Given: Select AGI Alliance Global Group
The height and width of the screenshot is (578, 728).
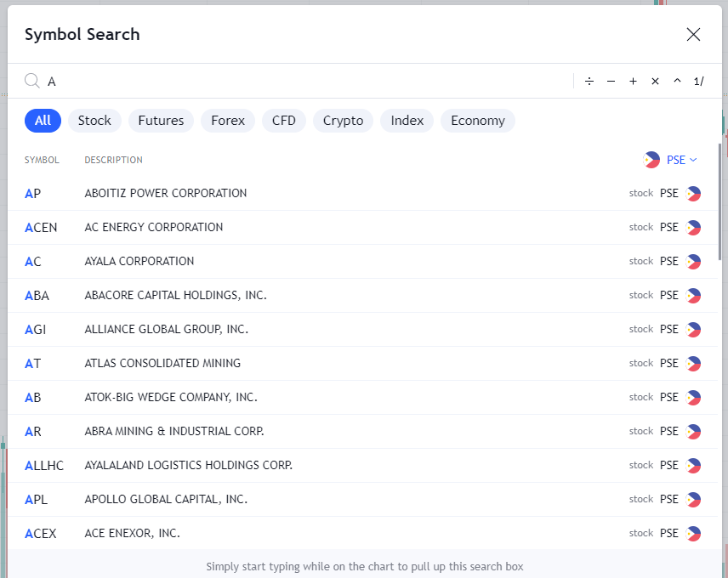Looking at the screenshot, I should (362, 329).
